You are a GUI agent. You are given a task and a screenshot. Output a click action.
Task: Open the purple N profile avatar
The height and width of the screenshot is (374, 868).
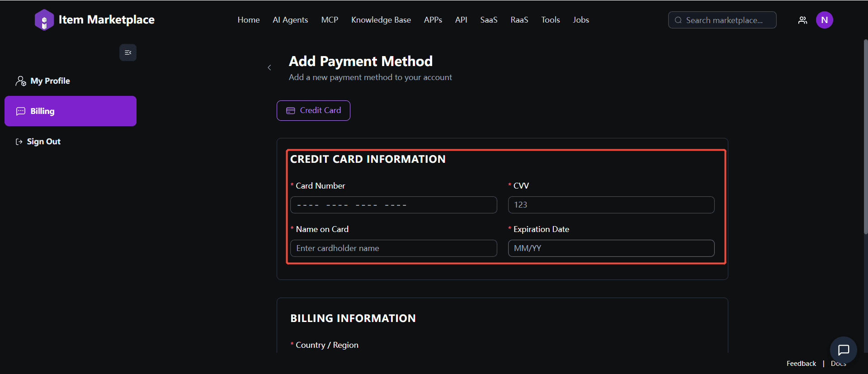coord(824,20)
